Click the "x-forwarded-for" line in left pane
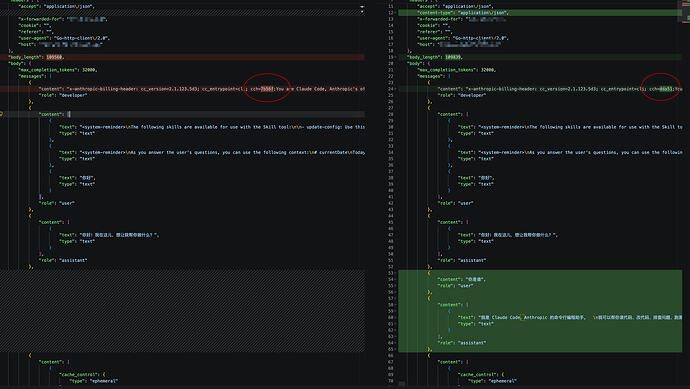This screenshot has height=389, width=690. 62,19
